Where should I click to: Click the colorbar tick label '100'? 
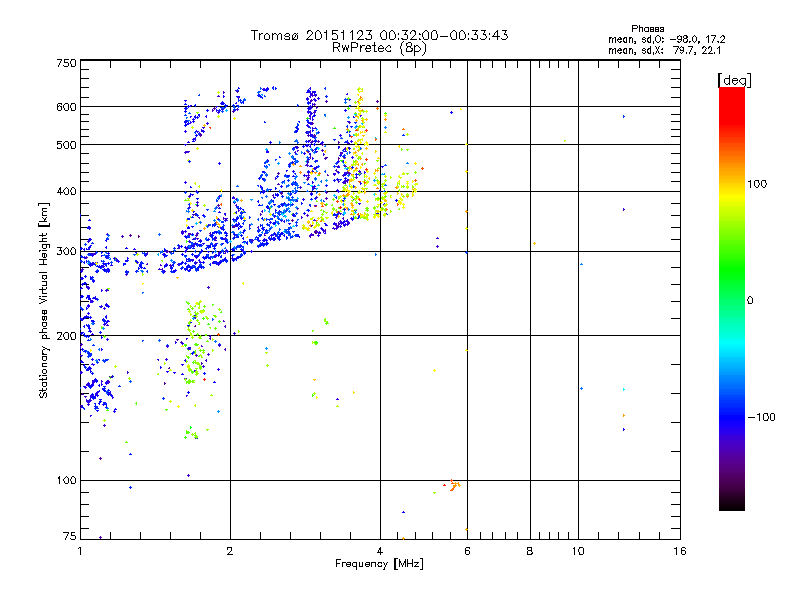click(757, 184)
